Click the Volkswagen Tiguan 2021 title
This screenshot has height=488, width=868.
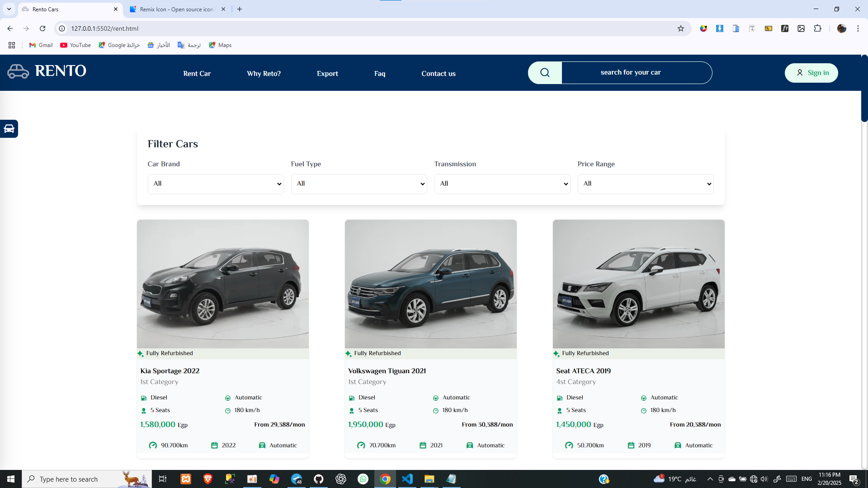click(387, 371)
